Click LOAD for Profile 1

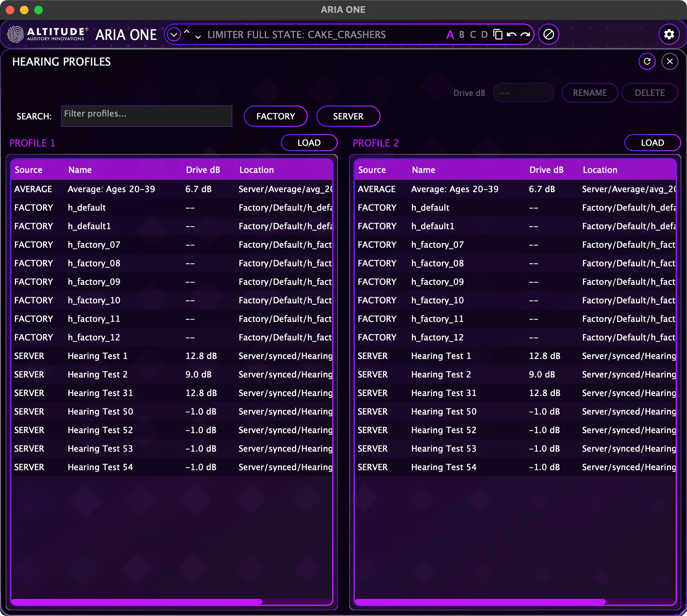pos(309,143)
